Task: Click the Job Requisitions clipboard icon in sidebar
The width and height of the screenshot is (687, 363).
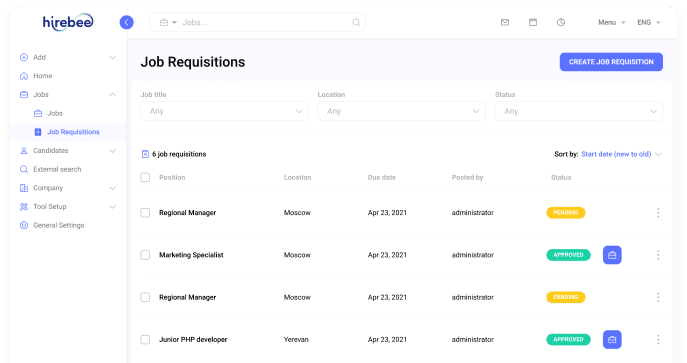Action: point(38,132)
